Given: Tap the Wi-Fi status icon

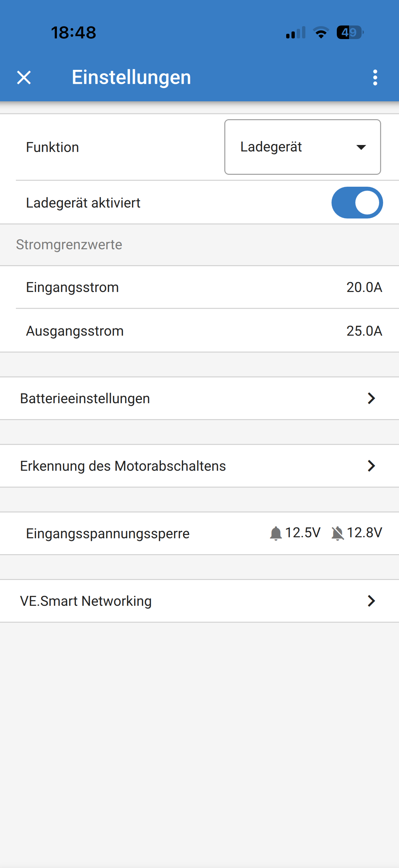Looking at the screenshot, I should (321, 32).
